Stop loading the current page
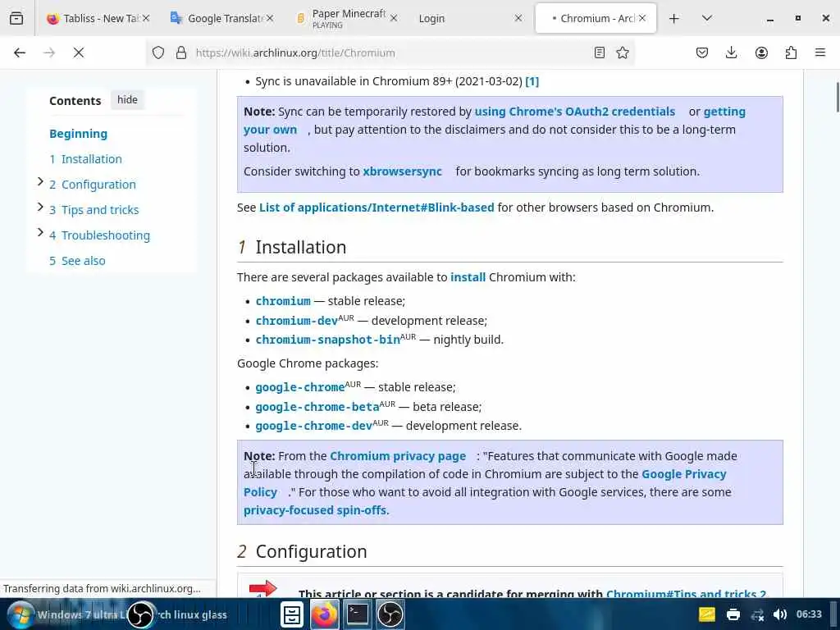Screen dimensions: 840x630 coord(79,52)
